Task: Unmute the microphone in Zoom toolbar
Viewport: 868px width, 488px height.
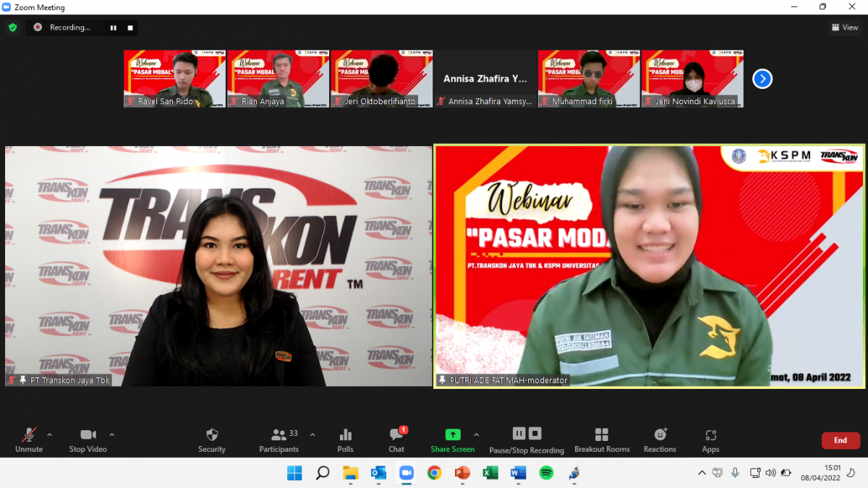Action: click(x=29, y=440)
